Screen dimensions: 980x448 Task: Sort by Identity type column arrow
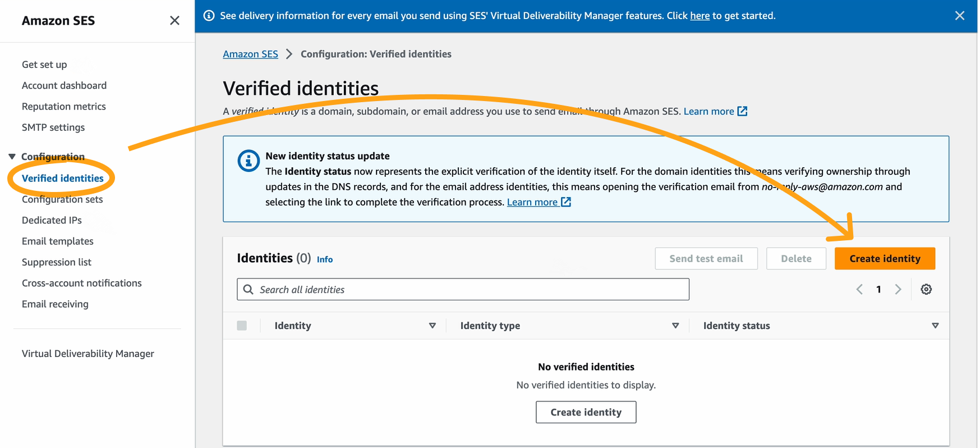675,326
